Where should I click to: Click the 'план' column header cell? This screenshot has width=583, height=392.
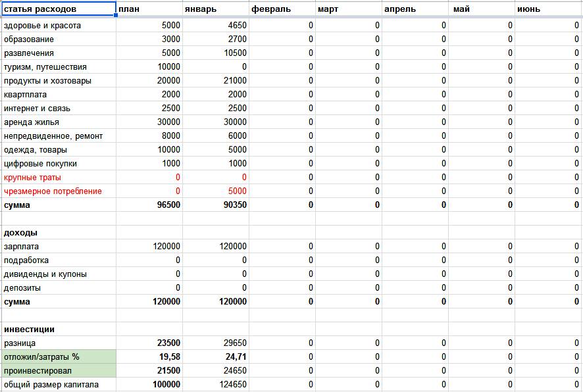[x=149, y=9]
